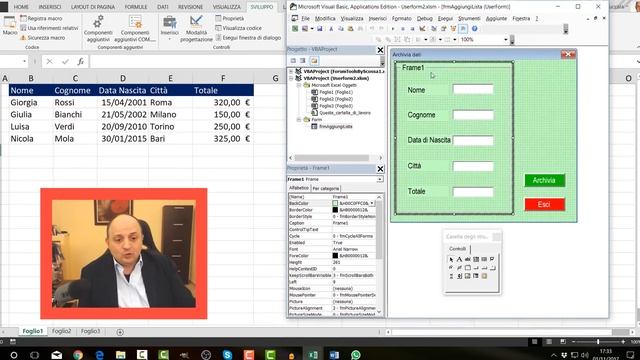This screenshot has height=360, width=640.
Task: Click the ForeColor black swatch
Action: tap(335, 256)
